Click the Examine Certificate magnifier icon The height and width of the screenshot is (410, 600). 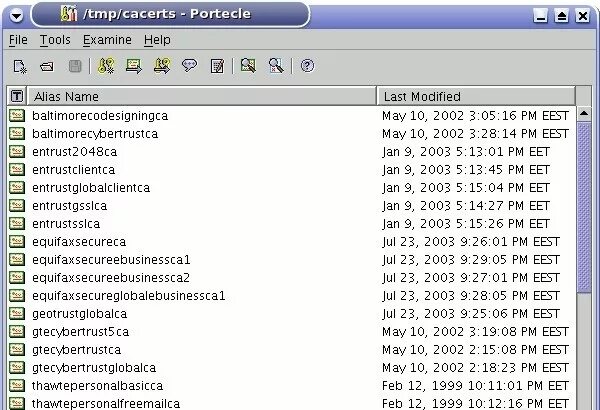248,65
